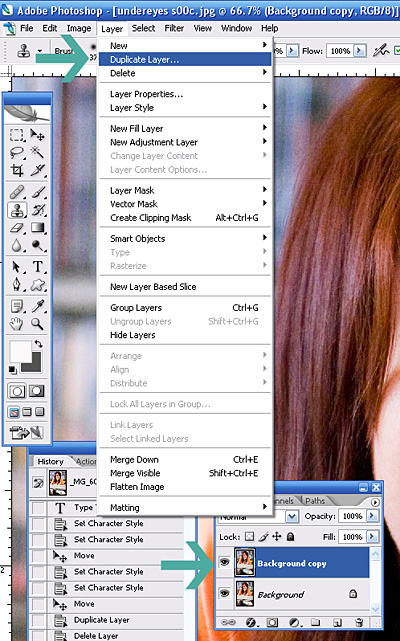Pick the Path Selection arrow tool
The image size is (400, 641).
[x=17, y=267]
